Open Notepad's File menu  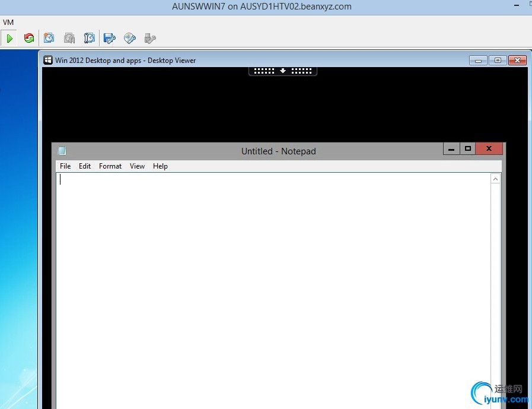point(65,166)
